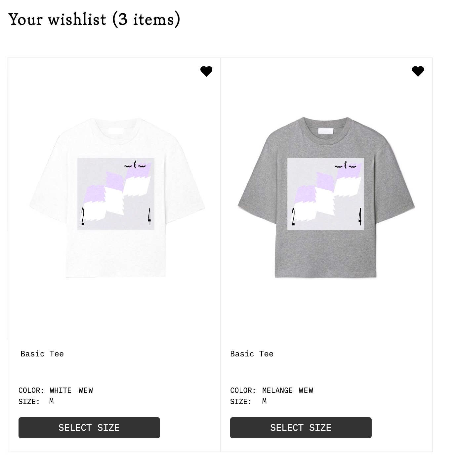The height and width of the screenshot is (476, 451).
Task: Click the number 2 on the grey tee print
Action: click(293, 217)
